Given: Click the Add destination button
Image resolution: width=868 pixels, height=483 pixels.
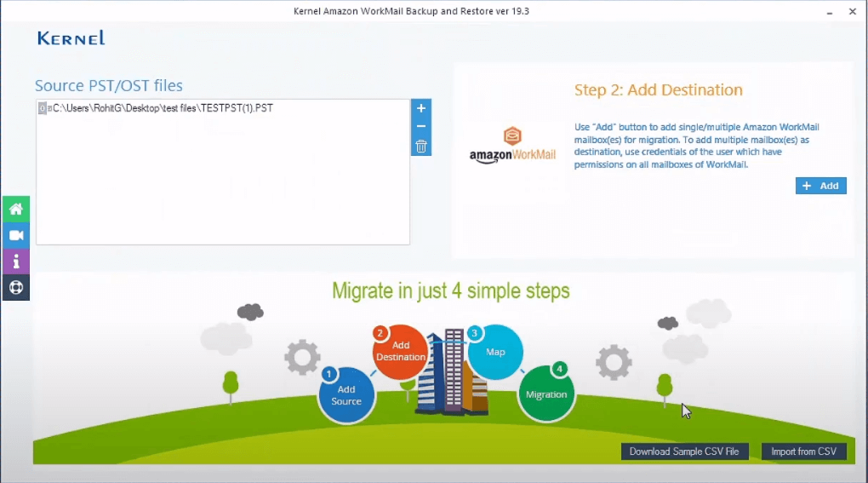Looking at the screenshot, I should (820, 186).
